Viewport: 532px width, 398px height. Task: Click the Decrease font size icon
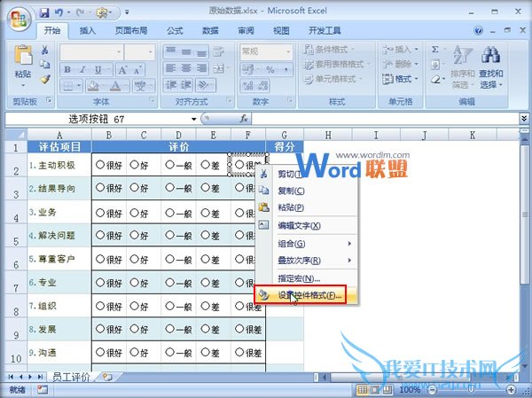point(137,70)
